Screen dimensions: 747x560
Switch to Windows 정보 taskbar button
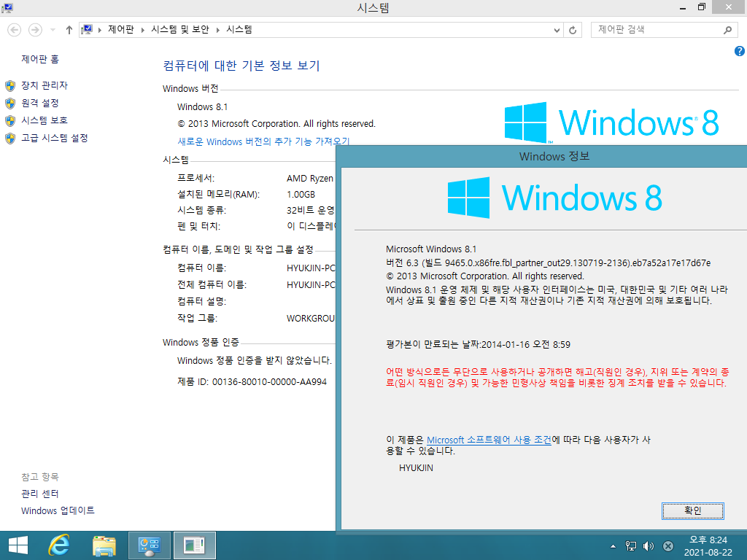[x=194, y=545]
